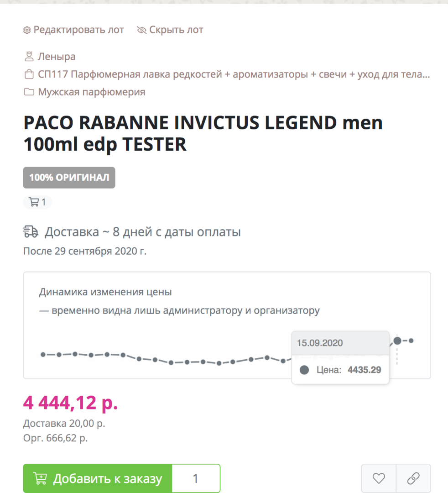Click the enlarged highlighted point on price chart
The height and width of the screenshot is (493, 448).
tap(397, 341)
